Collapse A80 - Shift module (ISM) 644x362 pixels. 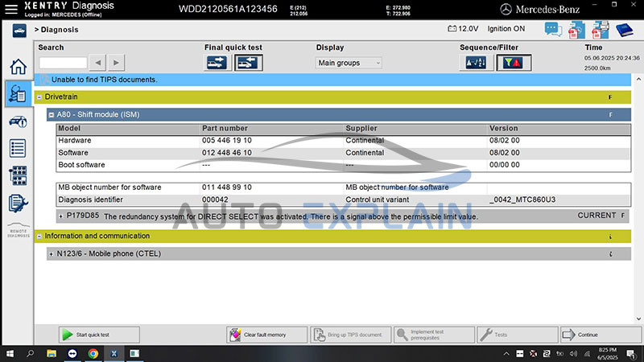click(52, 115)
